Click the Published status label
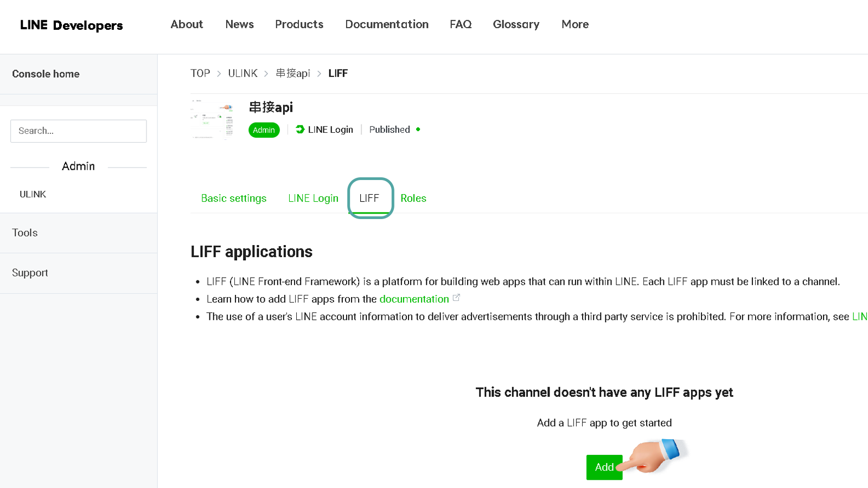Viewport: 868px width, 488px height. click(x=390, y=130)
